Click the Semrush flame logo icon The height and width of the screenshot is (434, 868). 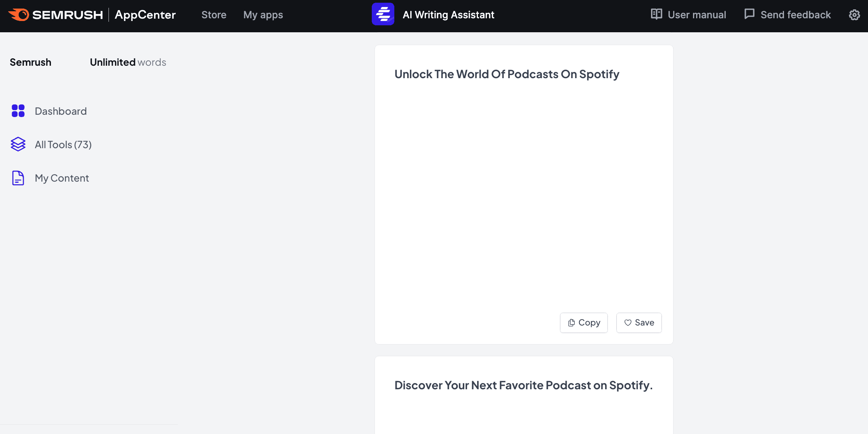[x=19, y=15]
